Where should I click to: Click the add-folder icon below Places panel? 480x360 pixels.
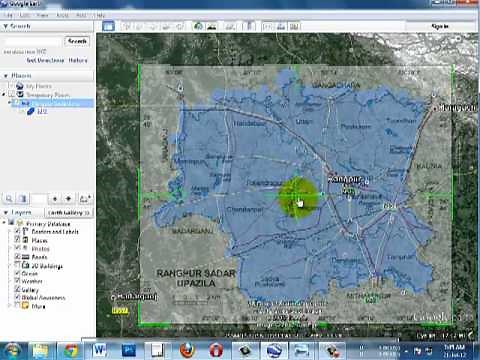(x=85, y=199)
